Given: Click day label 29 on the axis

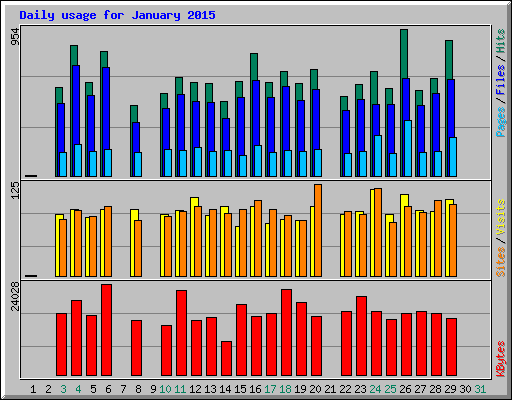Looking at the screenshot, I should point(450,389).
